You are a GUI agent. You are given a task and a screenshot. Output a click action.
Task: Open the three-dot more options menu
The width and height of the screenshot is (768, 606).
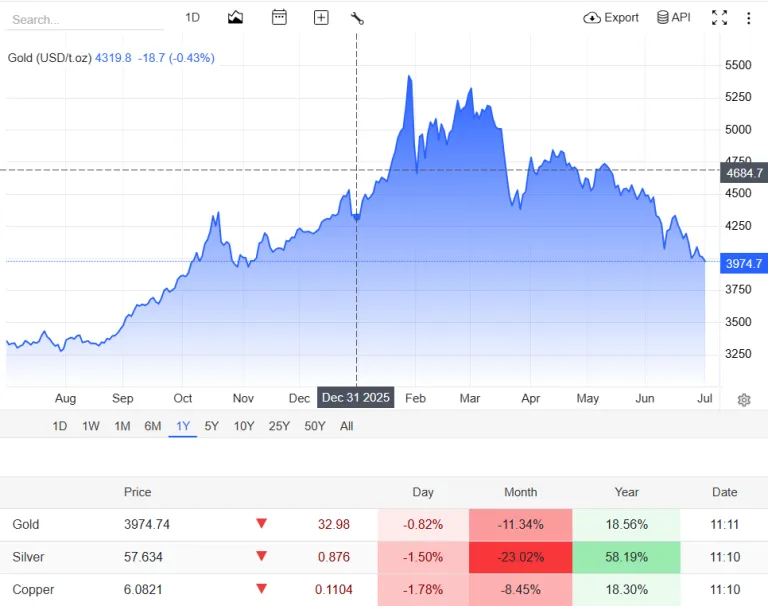(x=748, y=18)
